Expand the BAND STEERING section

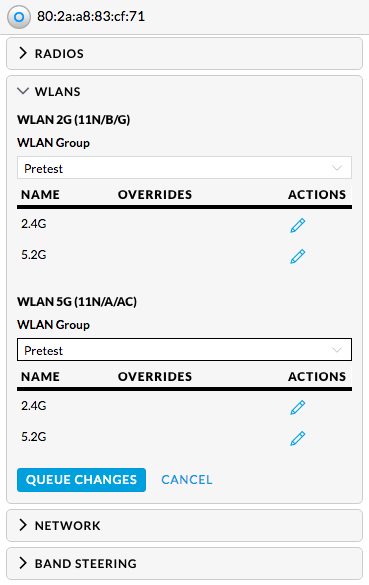pos(184,563)
